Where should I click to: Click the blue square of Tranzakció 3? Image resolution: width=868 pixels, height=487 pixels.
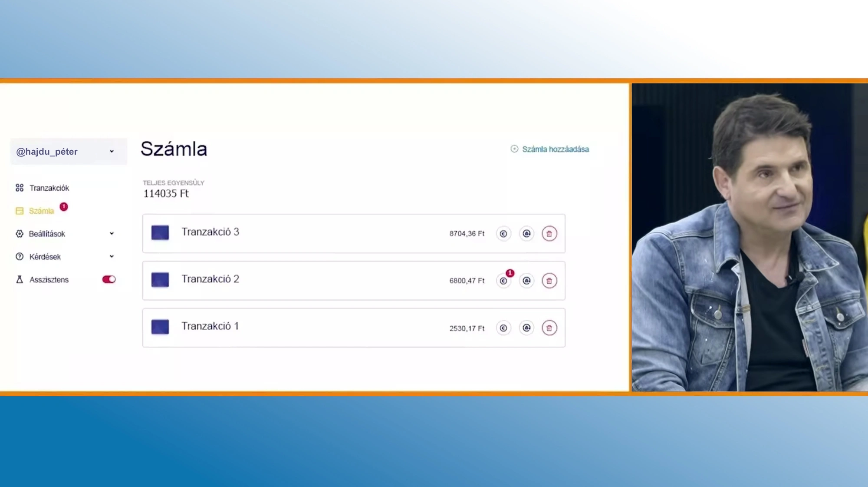[x=160, y=232]
